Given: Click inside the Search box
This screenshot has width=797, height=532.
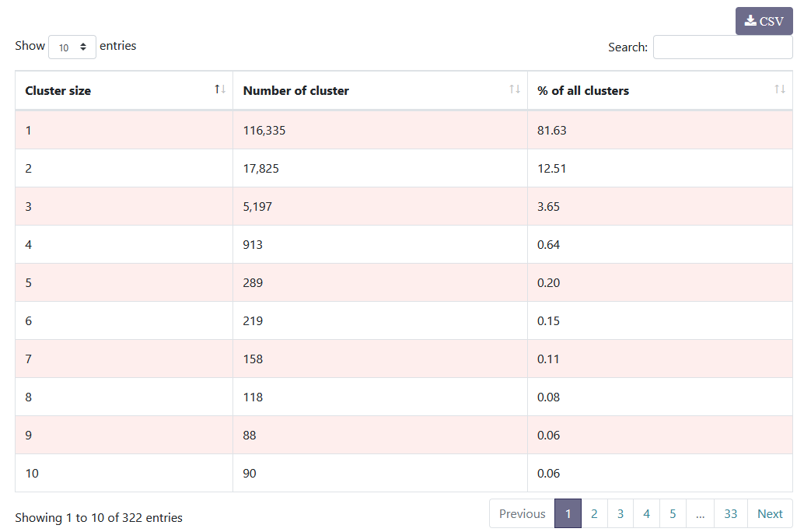Looking at the screenshot, I should tap(722, 47).
